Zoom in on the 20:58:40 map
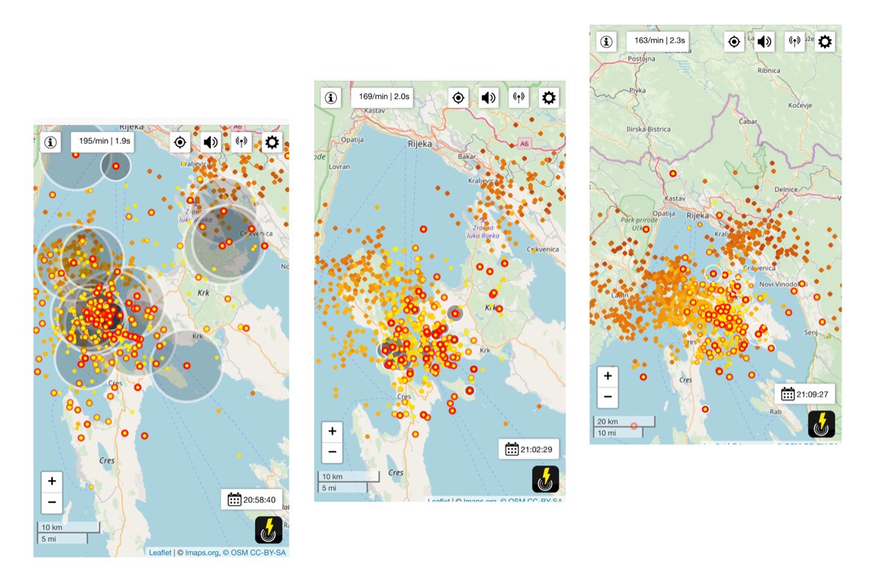Viewport: 881px width, 588px height. pos(51,482)
